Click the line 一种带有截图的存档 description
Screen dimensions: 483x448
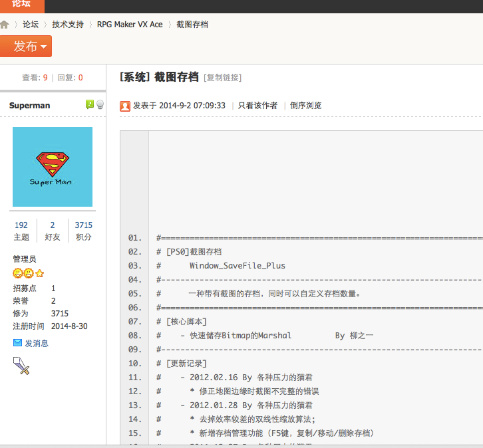[x=274, y=294]
